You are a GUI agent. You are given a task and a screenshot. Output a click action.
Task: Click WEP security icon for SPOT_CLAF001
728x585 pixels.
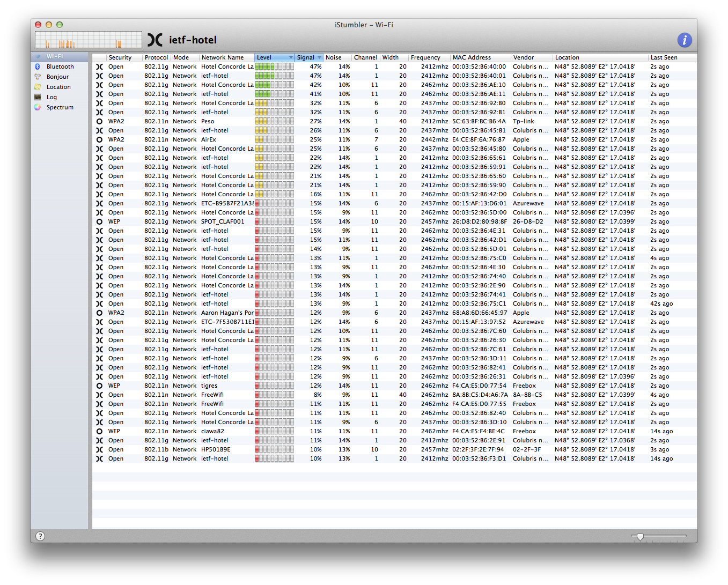pos(99,221)
